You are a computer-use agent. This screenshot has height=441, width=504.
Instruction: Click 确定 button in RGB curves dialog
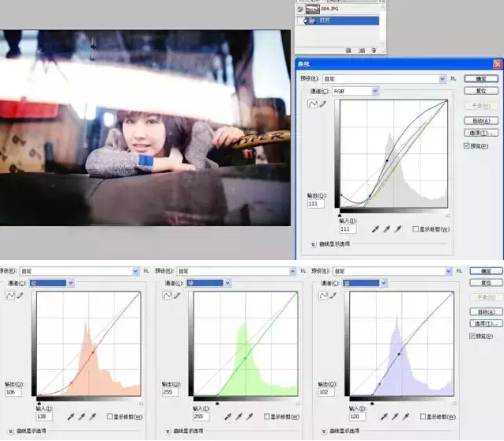coord(481,79)
